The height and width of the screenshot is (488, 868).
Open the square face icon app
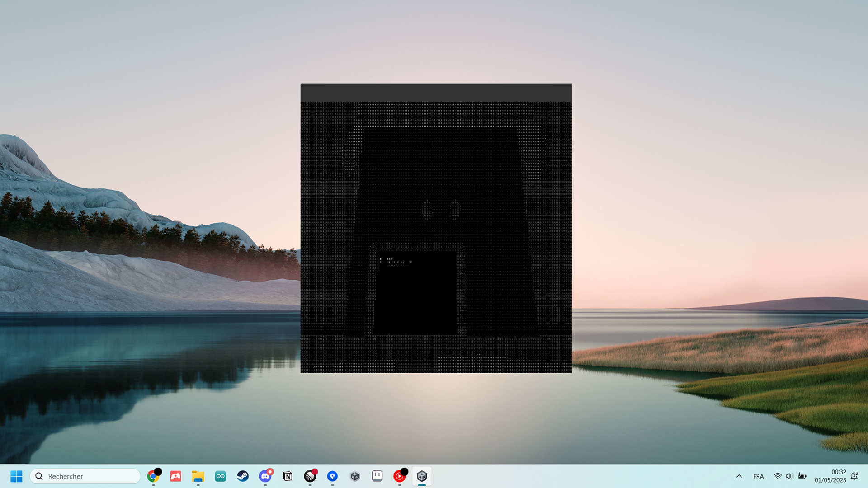tap(377, 476)
